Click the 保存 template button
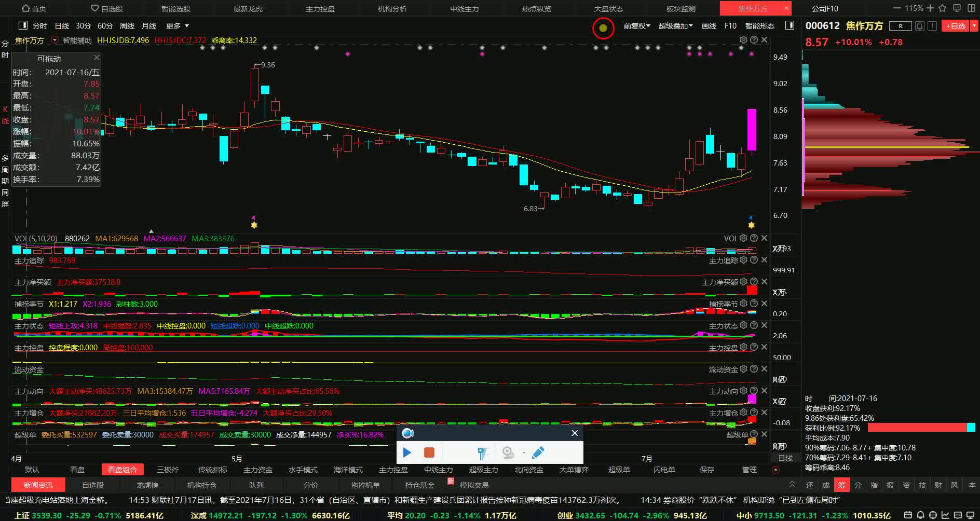Viewport: 980px width, 521px height. [707, 470]
